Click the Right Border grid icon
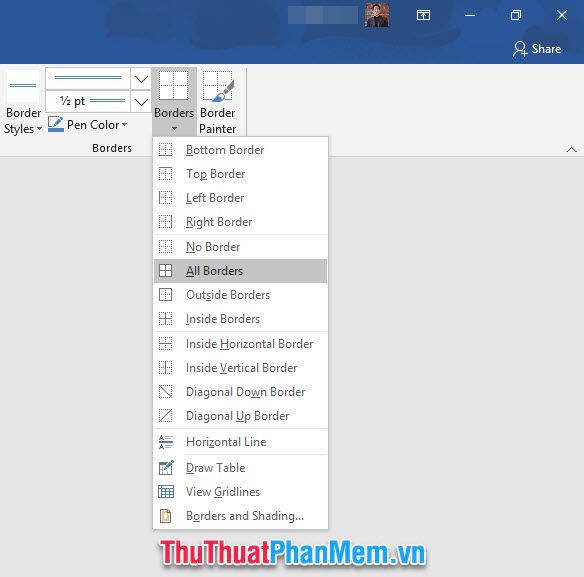This screenshot has width=584, height=577. [x=165, y=222]
